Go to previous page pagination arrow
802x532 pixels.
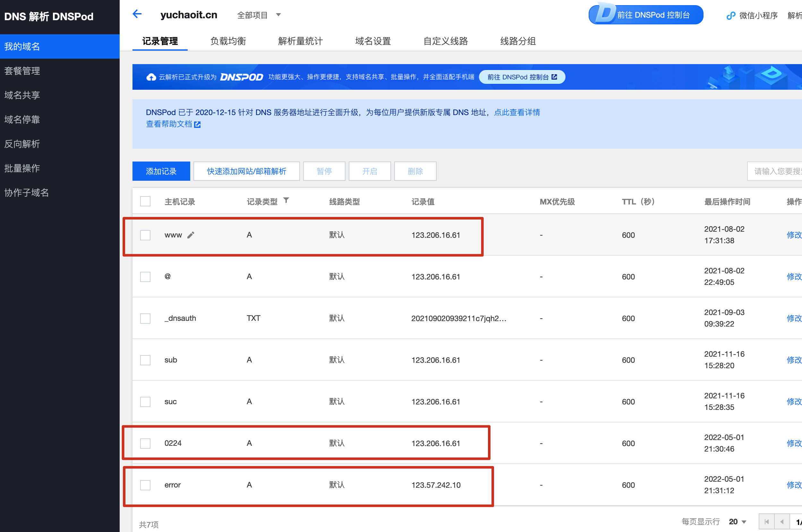(x=781, y=521)
